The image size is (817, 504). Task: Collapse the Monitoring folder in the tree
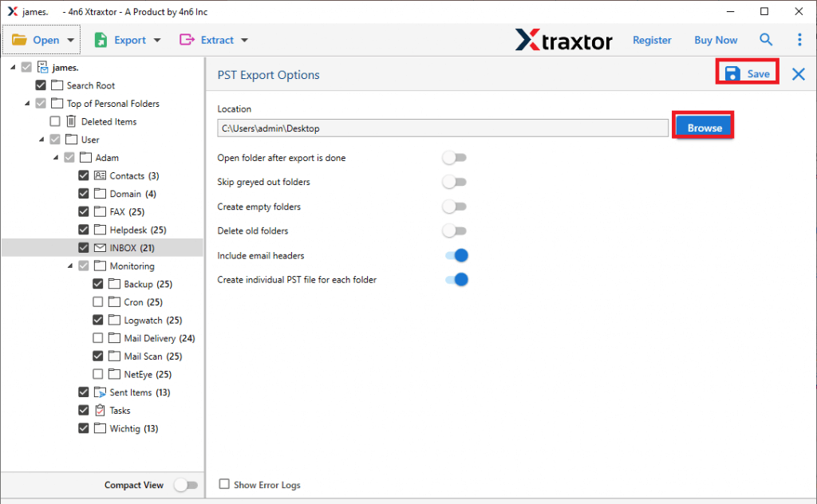[x=69, y=266]
